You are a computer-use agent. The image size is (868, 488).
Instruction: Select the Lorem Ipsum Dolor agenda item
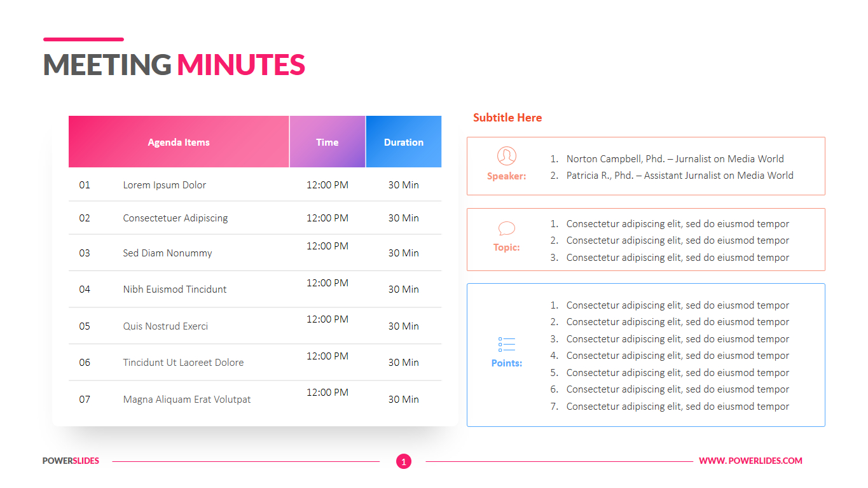(165, 185)
